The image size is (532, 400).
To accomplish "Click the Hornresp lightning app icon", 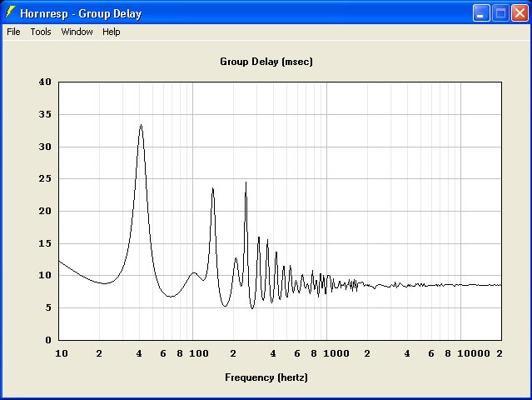I will 10,12.
